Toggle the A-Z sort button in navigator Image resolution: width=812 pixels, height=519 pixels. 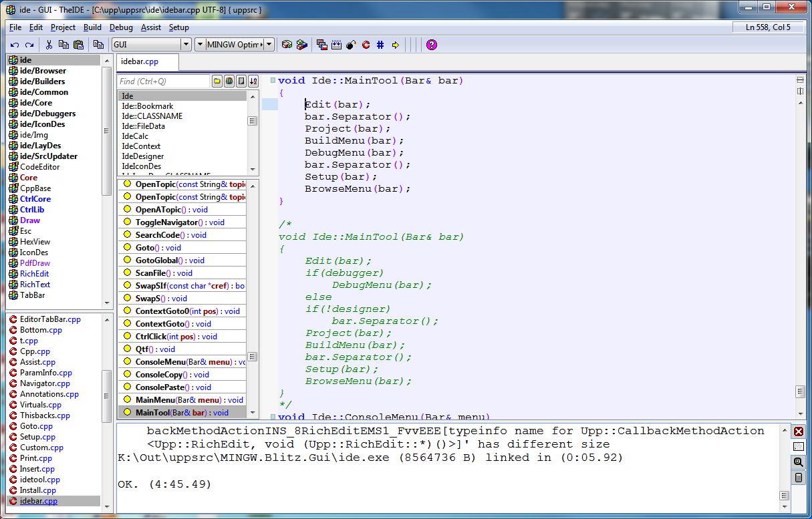point(253,81)
